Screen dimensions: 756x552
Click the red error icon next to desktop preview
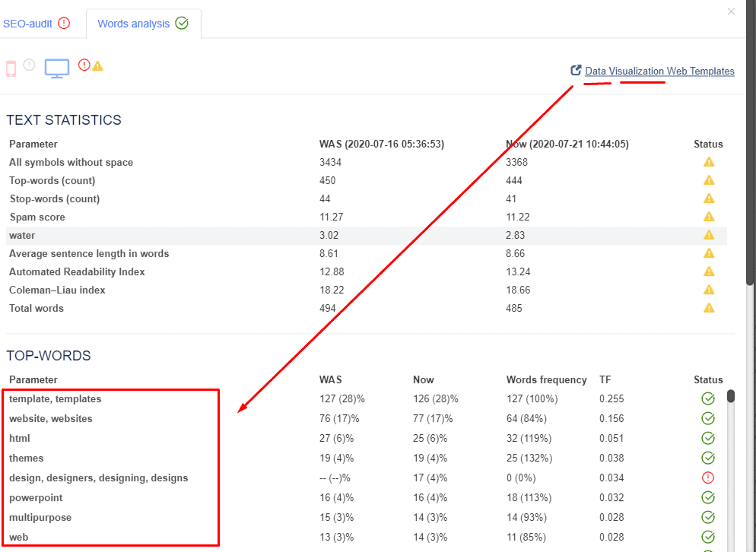tap(84, 66)
